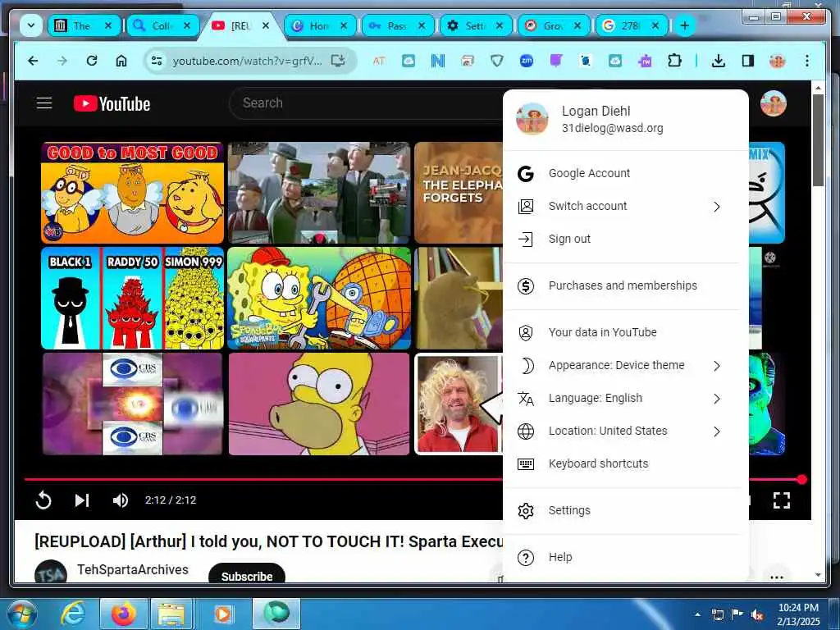Open the Homer Simpson video thumbnail
Screen dimensions: 840x630
319,404
